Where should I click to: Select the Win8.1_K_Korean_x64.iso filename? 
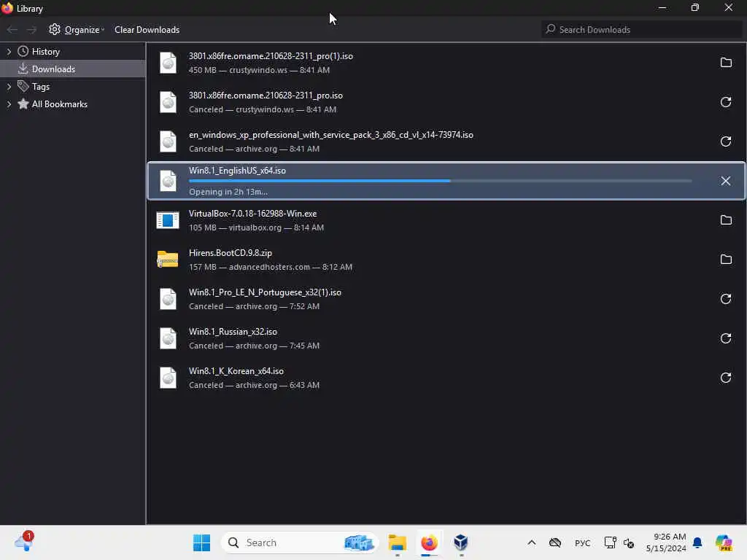[x=236, y=371]
